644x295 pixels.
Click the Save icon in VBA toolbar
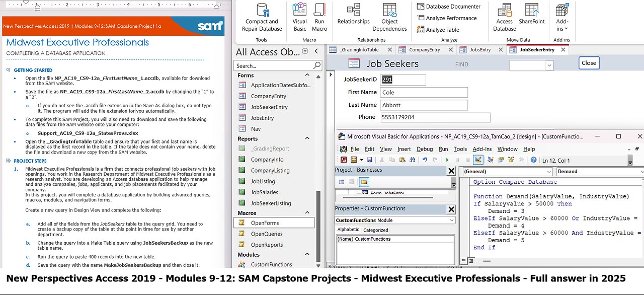tap(370, 160)
